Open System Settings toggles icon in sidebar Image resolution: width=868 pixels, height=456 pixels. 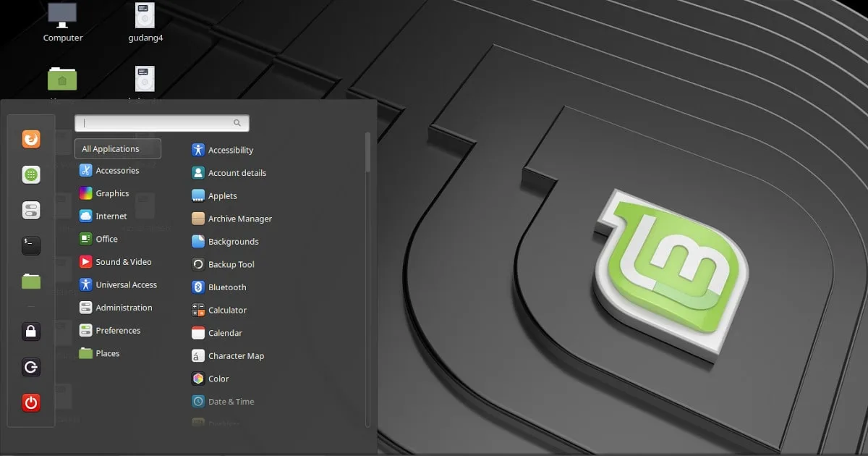[31, 211]
